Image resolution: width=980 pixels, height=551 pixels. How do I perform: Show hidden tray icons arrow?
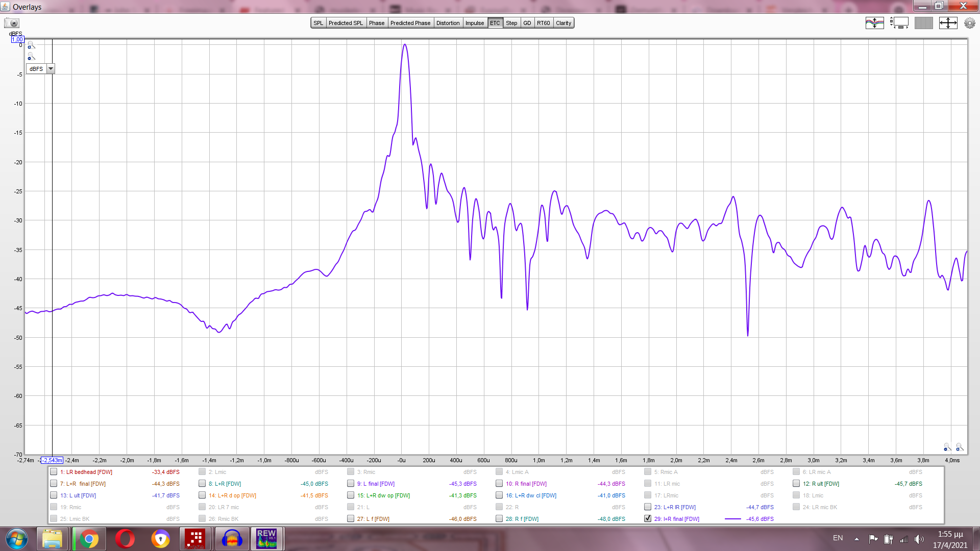click(x=856, y=539)
